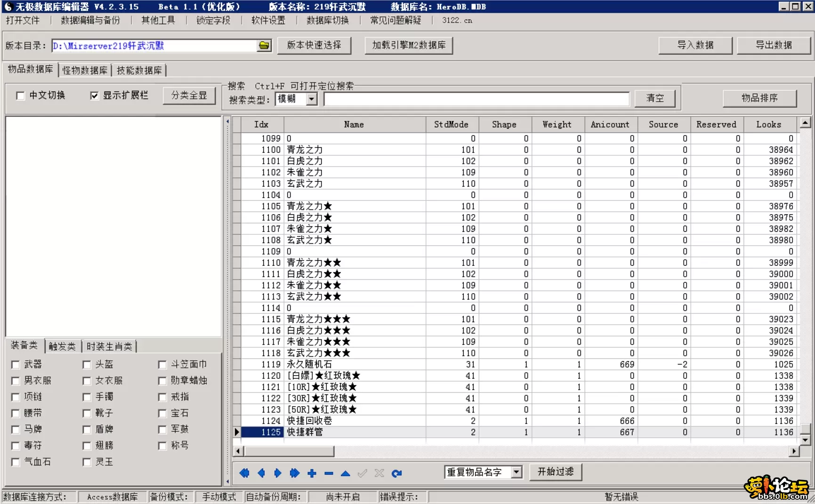The image size is (815, 504).
Task: Tick the 戒指 checkbox
Action: (x=162, y=397)
